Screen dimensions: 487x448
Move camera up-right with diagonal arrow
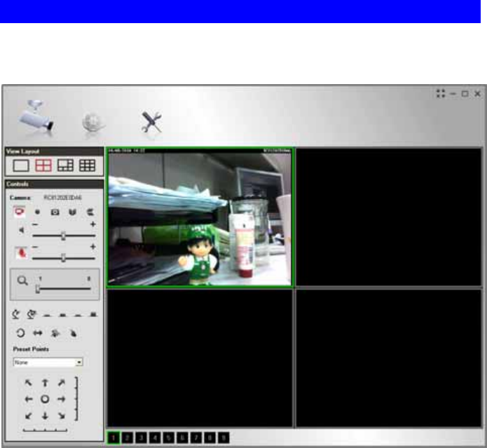pyautogui.click(x=62, y=383)
